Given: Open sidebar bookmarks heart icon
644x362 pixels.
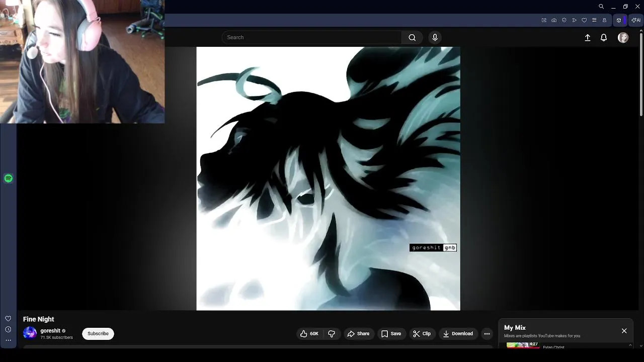Looking at the screenshot, I should (x=8, y=319).
